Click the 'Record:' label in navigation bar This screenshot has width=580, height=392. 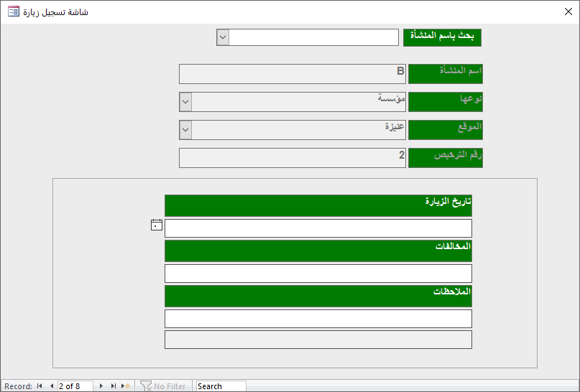click(x=18, y=386)
